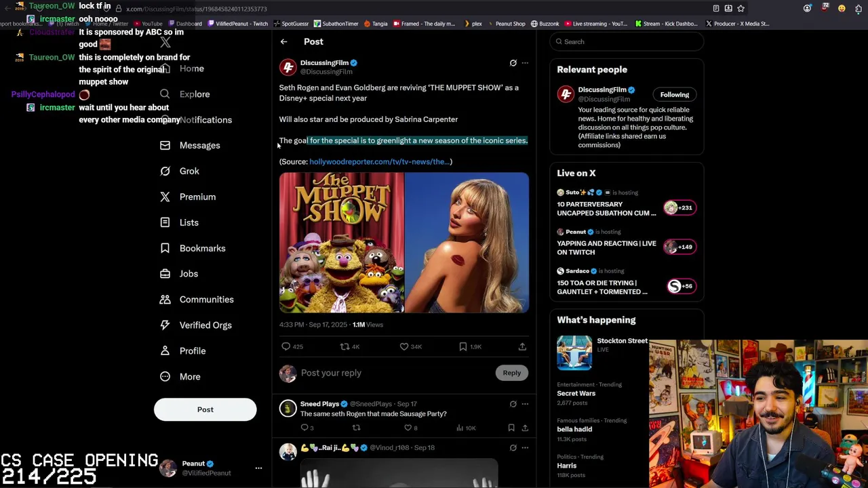The image size is (868, 488).
Task: Click the browser bookmark star icon
Action: (741, 9)
